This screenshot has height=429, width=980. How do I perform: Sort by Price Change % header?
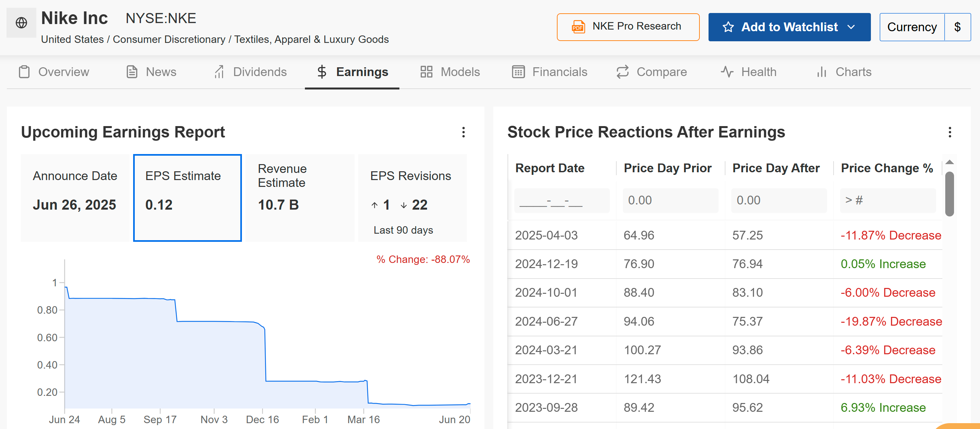pos(887,168)
